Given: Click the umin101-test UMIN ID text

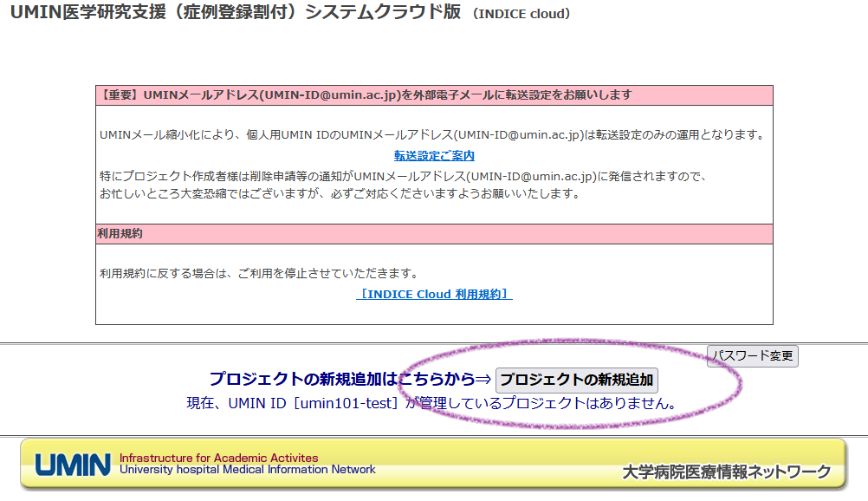Looking at the screenshot, I should coord(347,404).
